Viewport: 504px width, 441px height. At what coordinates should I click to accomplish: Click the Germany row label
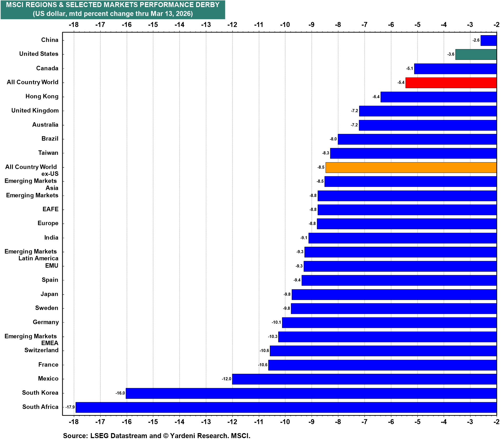[45, 322]
